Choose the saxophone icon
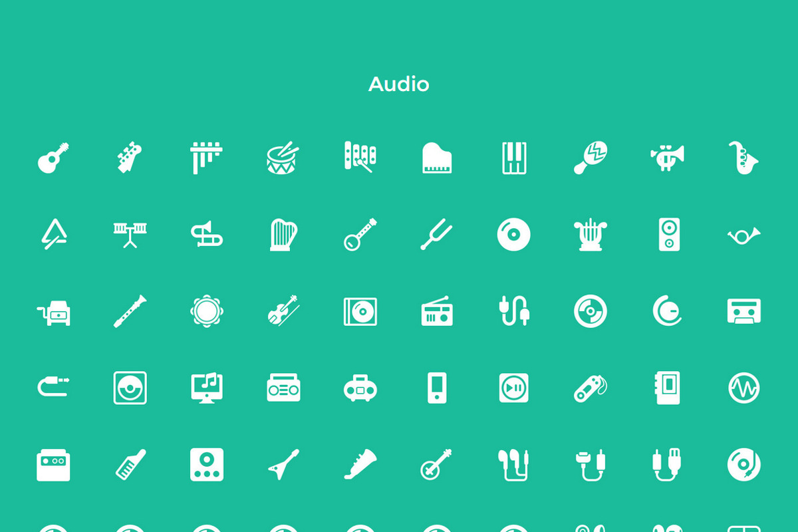This screenshot has height=532, width=798. pyautogui.click(x=743, y=158)
